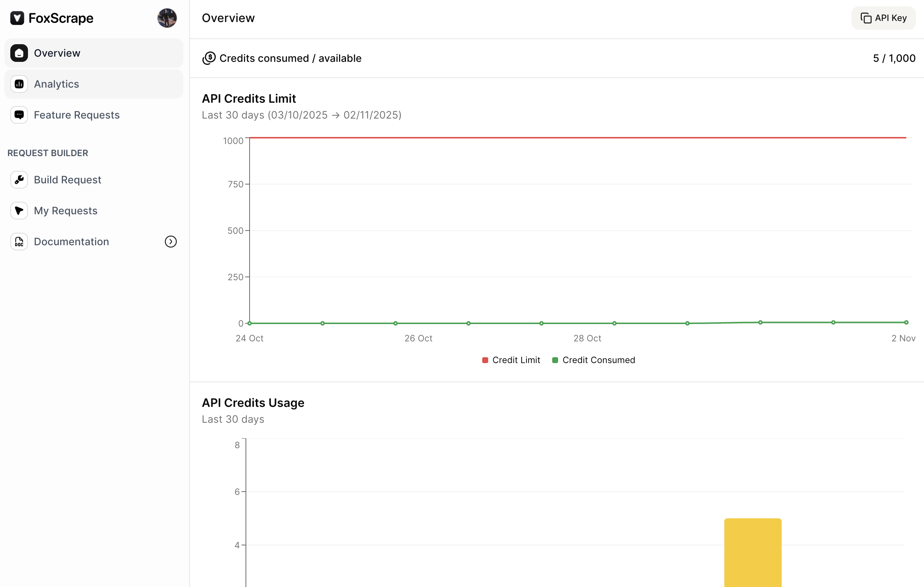Click the FoxScrape logo icon

(x=17, y=18)
